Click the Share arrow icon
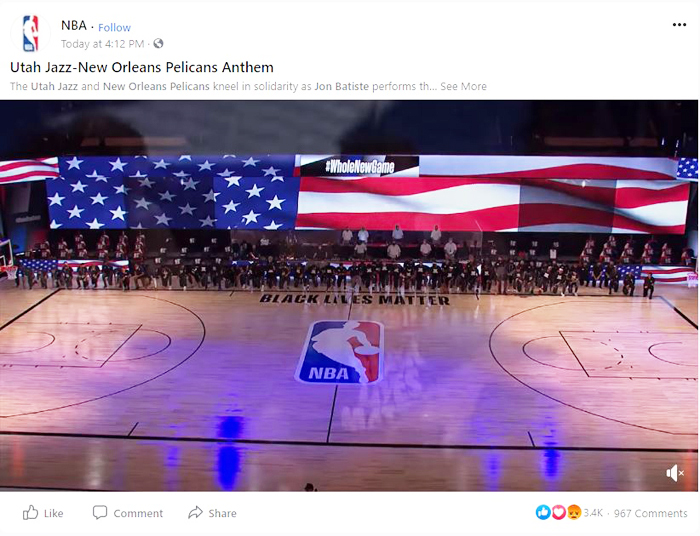The height and width of the screenshot is (536, 700). pyautogui.click(x=195, y=512)
